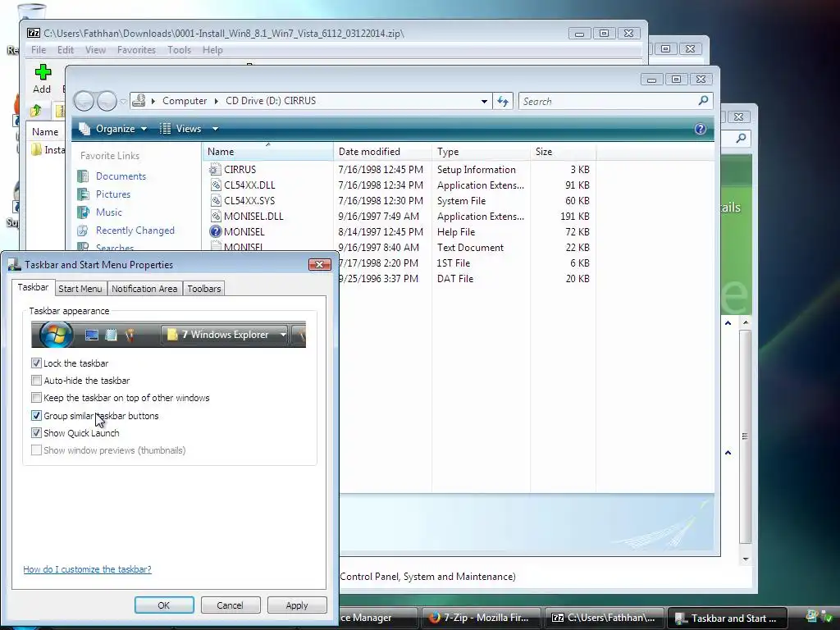Uncheck Group similar taskbar buttons
This screenshot has height=630, width=840.
click(x=36, y=415)
